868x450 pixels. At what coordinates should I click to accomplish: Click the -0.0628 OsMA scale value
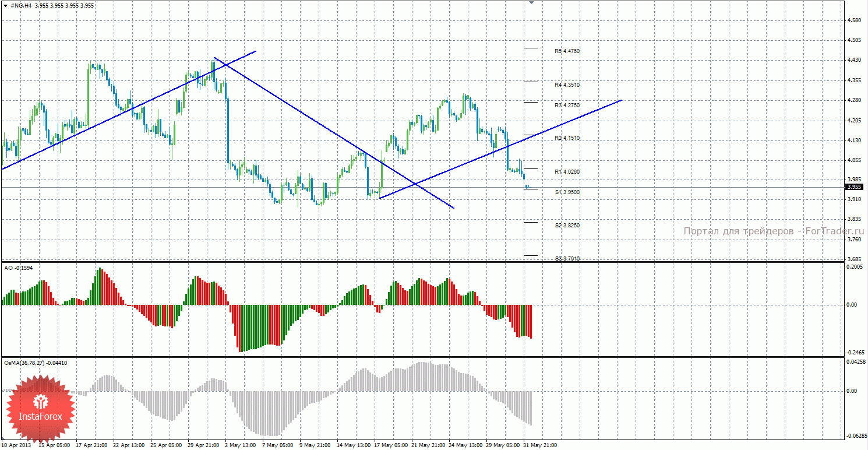855,435
